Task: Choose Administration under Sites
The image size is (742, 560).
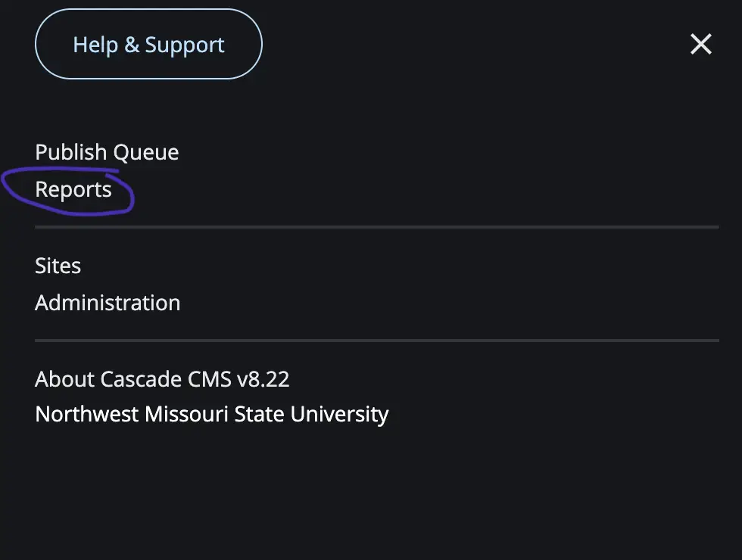Action: coord(108,303)
